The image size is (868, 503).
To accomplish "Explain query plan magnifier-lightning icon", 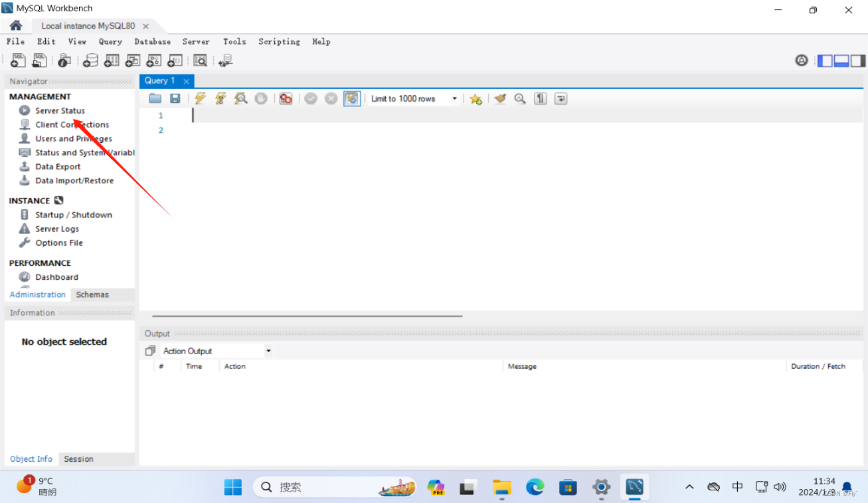I will [x=241, y=98].
